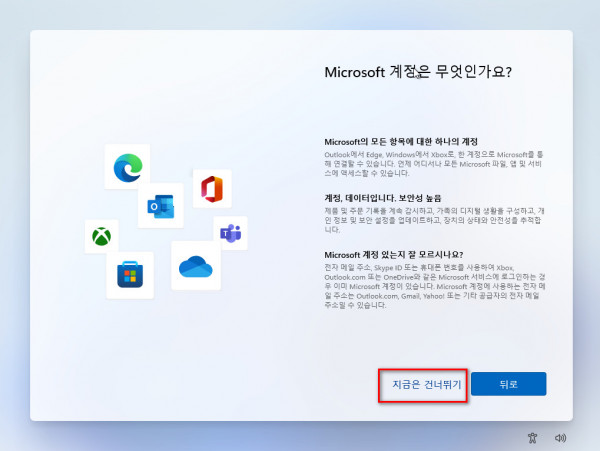Click the heading Microsoft 계정 있는지 잘 모르시나요?
Viewport: 600px width, 451px height.
(394, 255)
